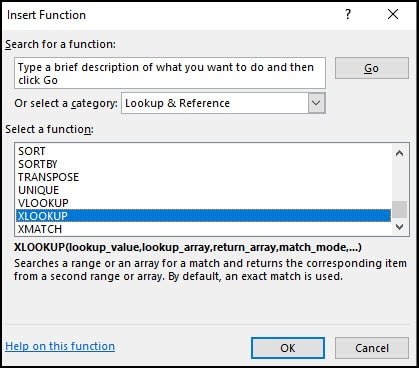Select SORT in the function list

pyautogui.click(x=204, y=151)
